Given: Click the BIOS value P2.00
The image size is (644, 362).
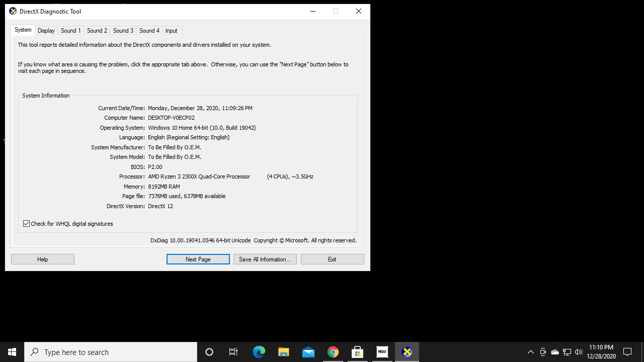Looking at the screenshot, I should [x=155, y=167].
